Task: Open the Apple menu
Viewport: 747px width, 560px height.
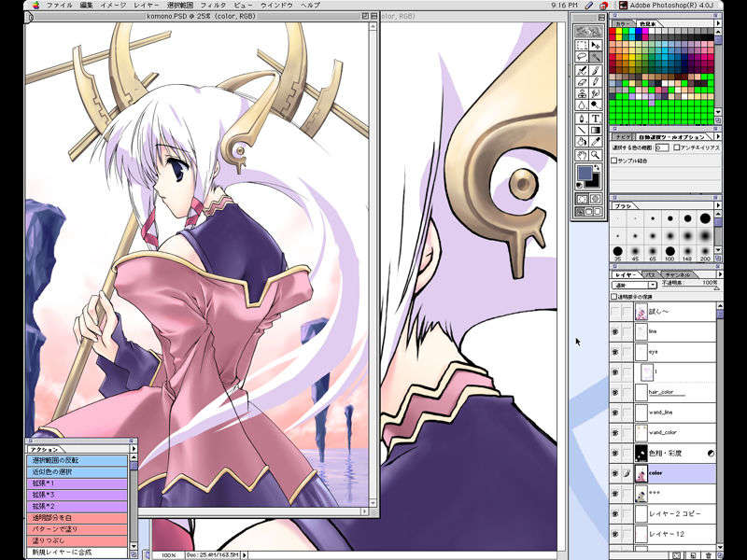Action: click(36, 6)
